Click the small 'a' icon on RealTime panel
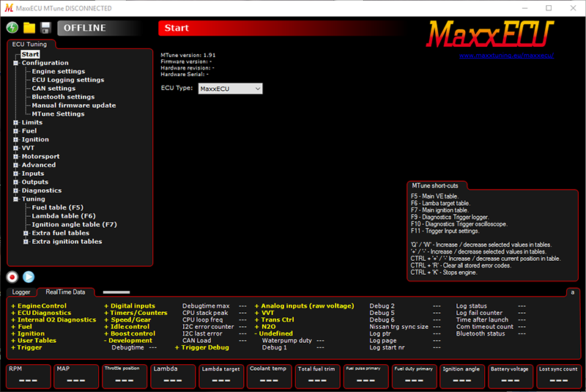This screenshot has height=392, width=586. coord(572,292)
